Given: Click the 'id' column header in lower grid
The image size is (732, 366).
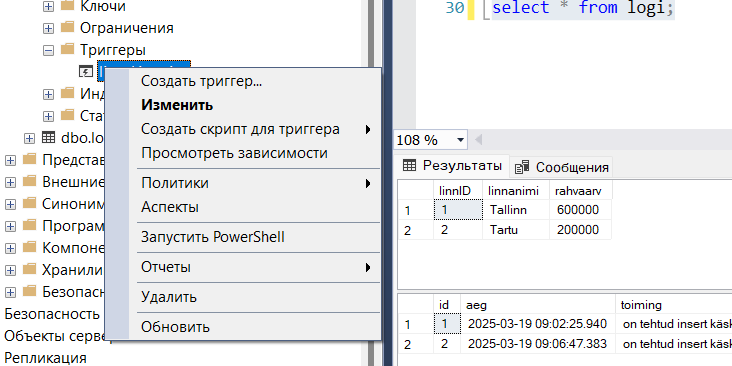Looking at the screenshot, I should [x=447, y=305].
